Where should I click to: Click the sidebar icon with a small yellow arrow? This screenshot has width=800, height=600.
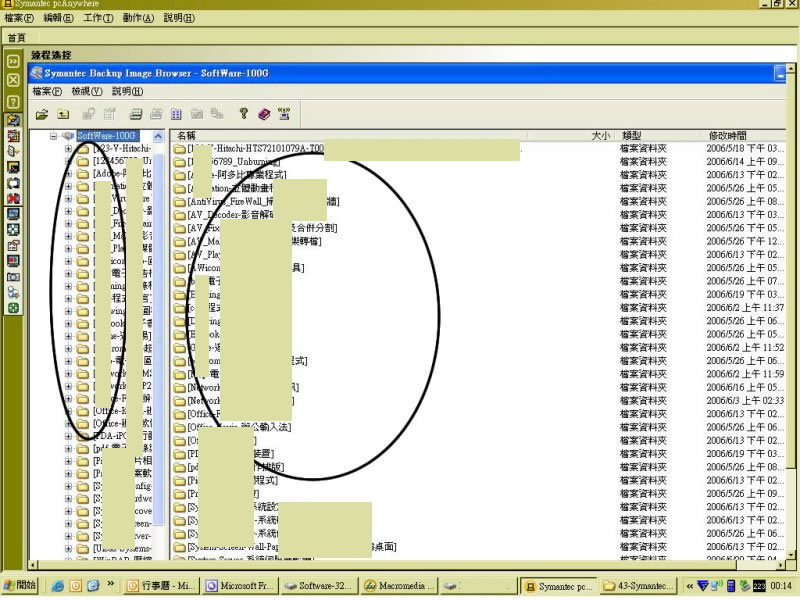13,151
